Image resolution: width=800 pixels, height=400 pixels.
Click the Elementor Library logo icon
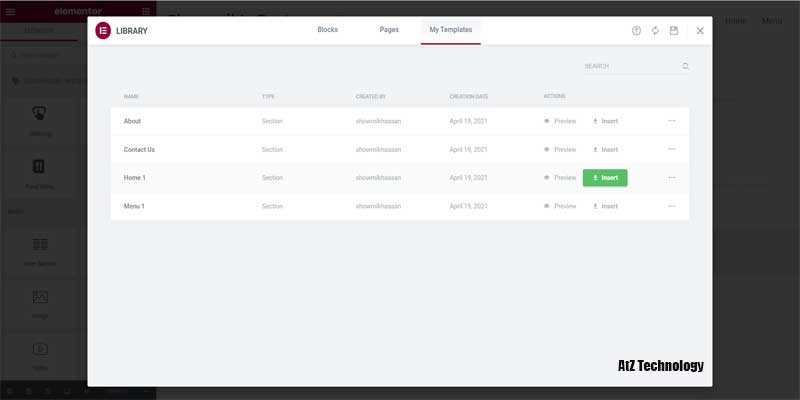click(103, 31)
